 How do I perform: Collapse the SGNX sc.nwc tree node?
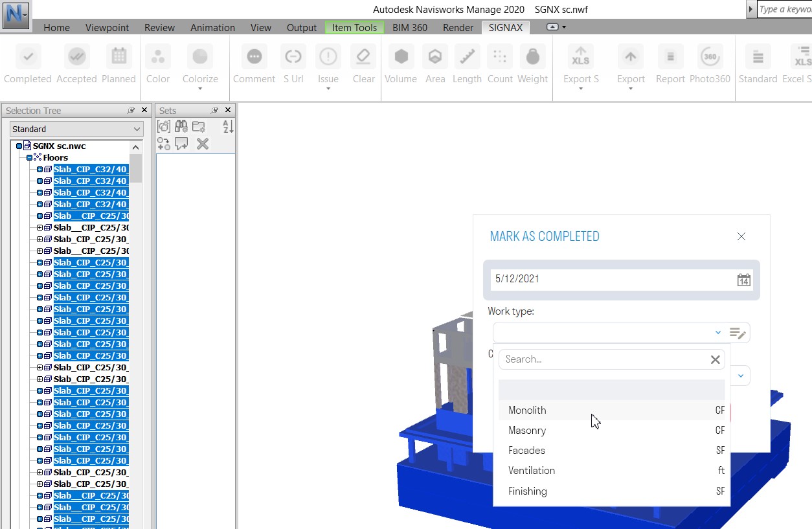coord(19,146)
